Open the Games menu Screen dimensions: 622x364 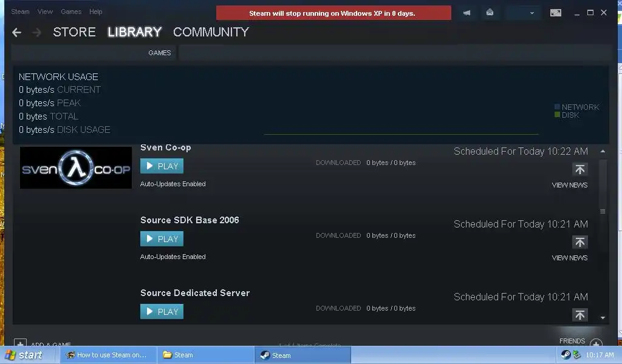pyautogui.click(x=71, y=12)
